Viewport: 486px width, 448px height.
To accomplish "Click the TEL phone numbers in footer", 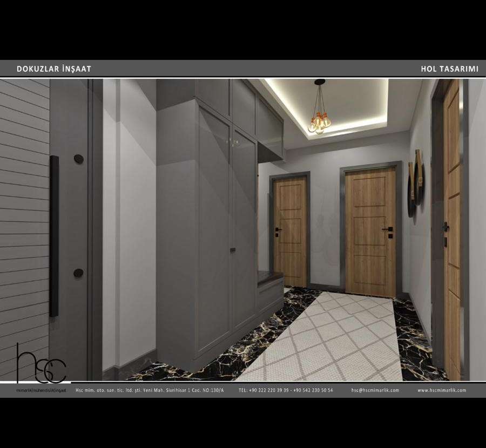I will [x=286, y=390].
